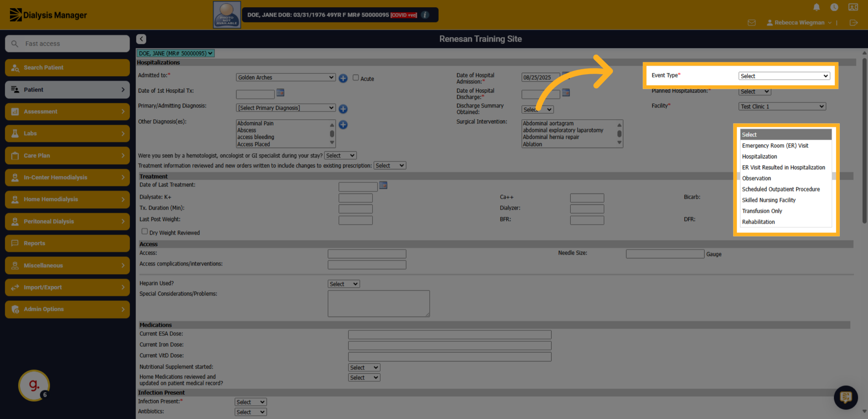Choose Hospitalization from event type list
Viewport: 868px width, 419px height.
pos(786,157)
